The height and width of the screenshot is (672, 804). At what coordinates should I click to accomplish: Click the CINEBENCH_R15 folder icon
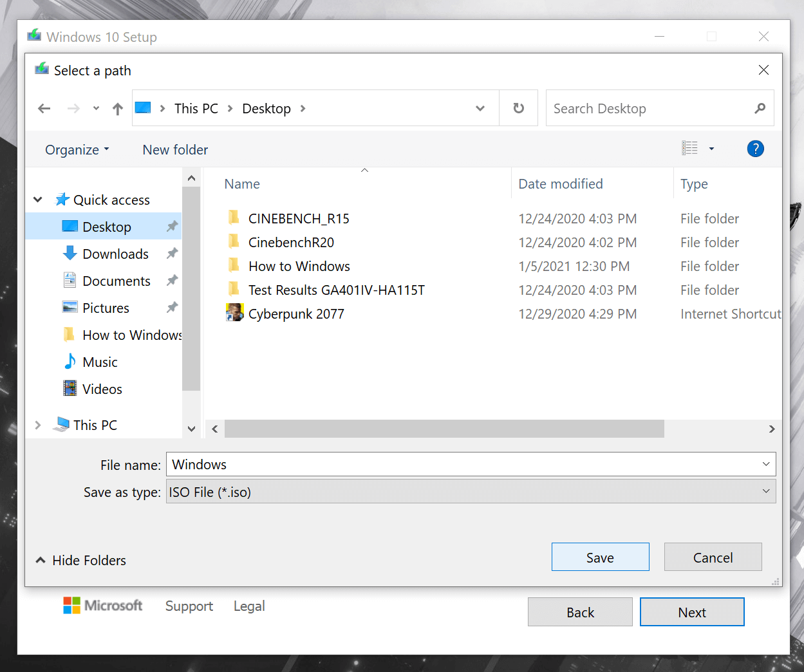pos(234,218)
